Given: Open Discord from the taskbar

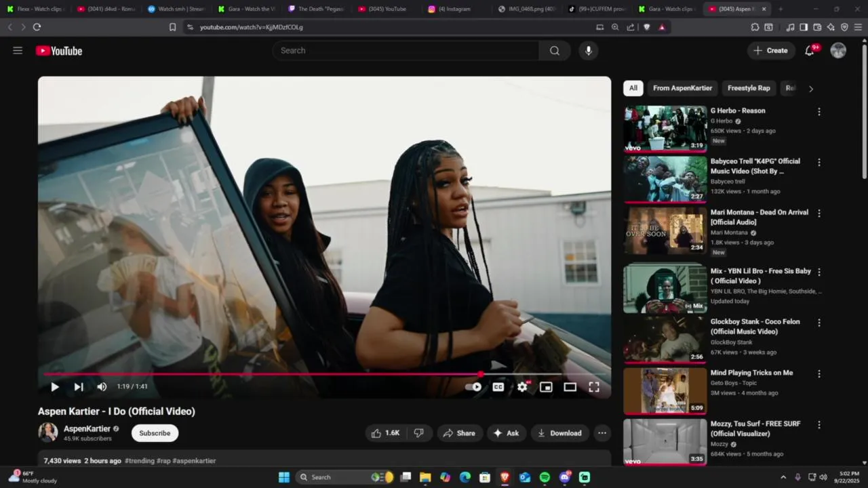Looking at the screenshot, I should tap(565, 477).
